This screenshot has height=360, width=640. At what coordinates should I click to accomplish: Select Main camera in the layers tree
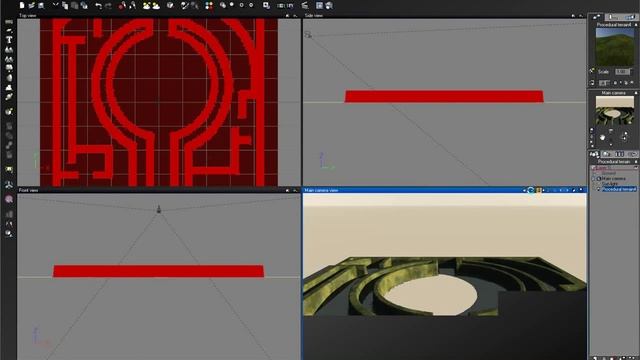(613, 178)
